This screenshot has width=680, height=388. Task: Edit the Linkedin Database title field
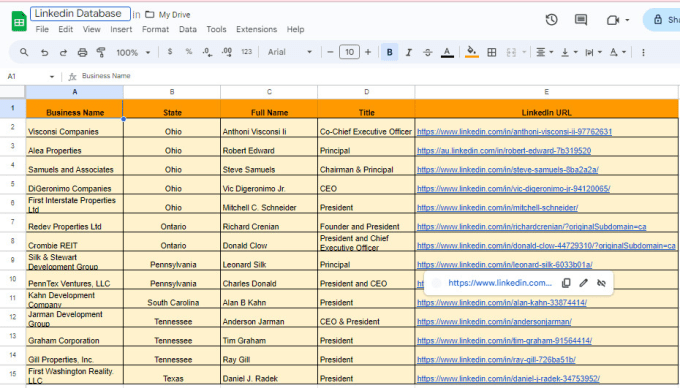(x=80, y=13)
